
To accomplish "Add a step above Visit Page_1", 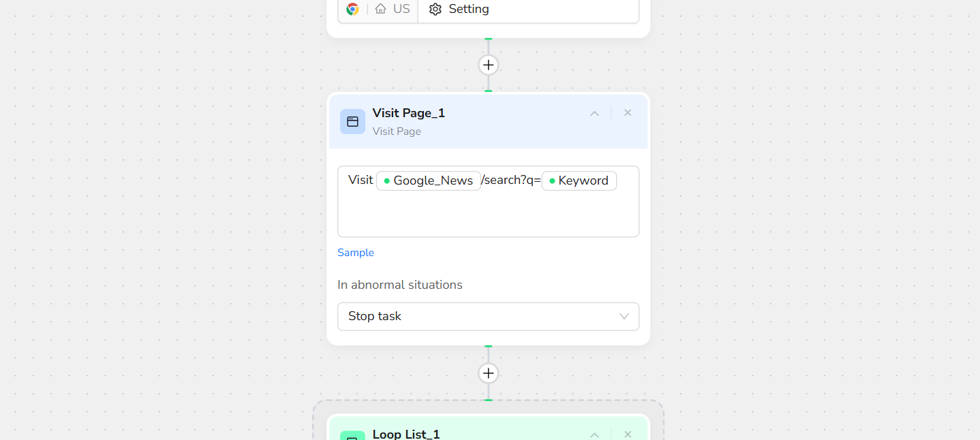I will (x=488, y=65).
